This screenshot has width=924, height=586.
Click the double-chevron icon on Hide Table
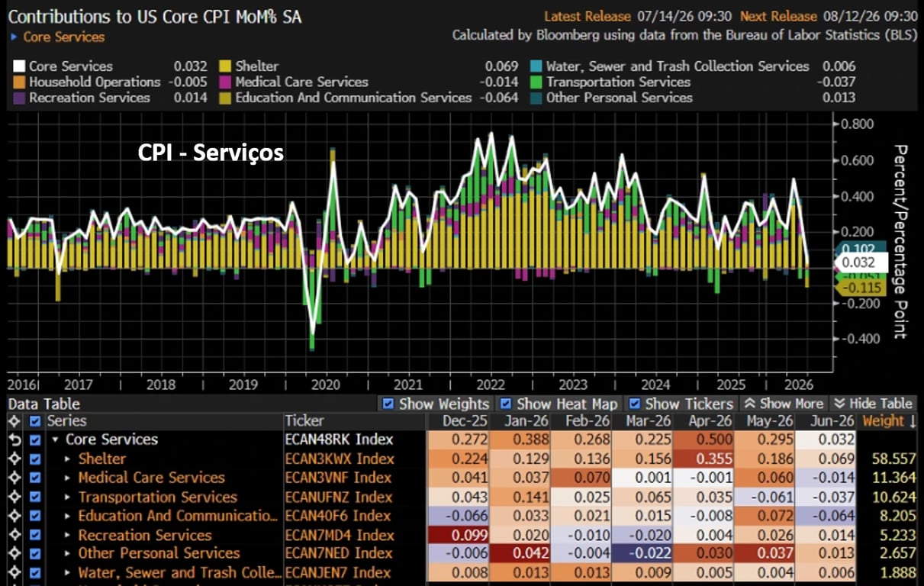pyautogui.click(x=839, y=404)
